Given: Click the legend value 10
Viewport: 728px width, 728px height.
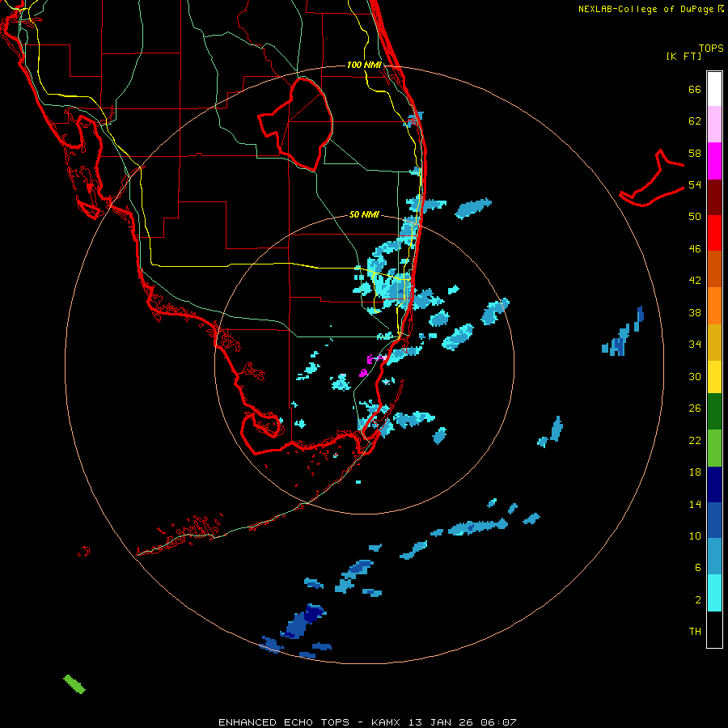Looking at the screenshot, I should 695,535.
